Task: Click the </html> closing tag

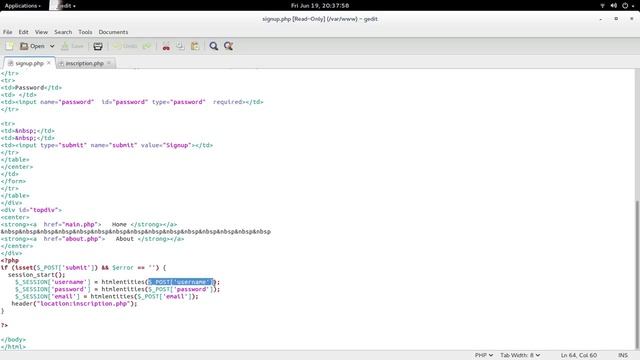Action: pos(13,347)
